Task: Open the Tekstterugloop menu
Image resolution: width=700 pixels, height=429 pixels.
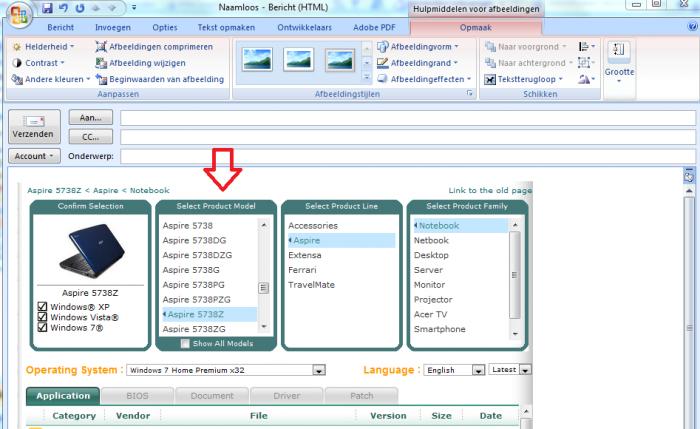Action: coord(523,79)
